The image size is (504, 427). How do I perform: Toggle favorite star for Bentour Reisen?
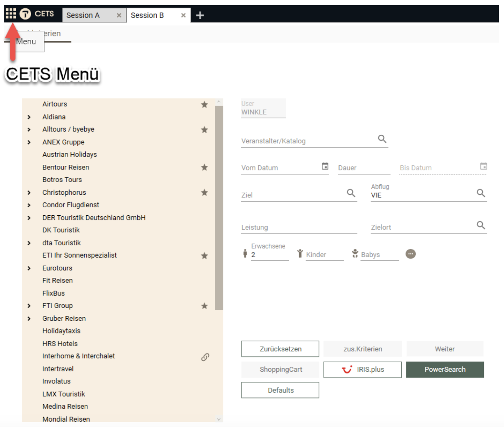click(204, 167)
